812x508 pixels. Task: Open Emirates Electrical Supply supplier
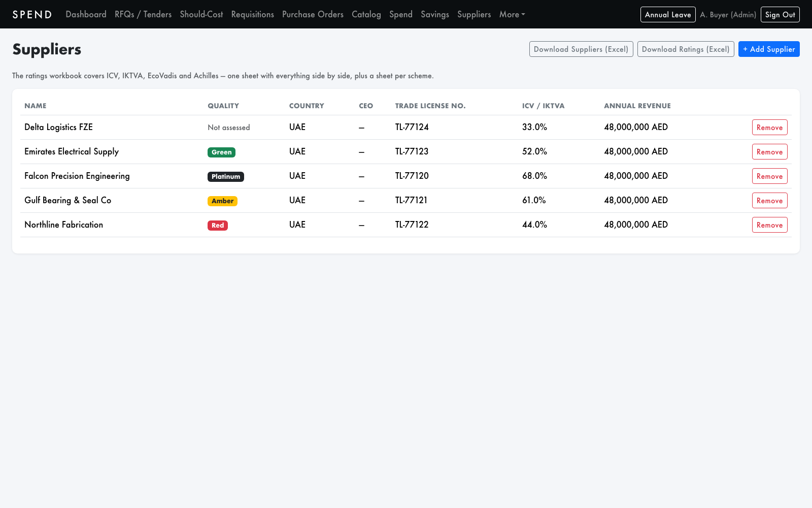72,151
